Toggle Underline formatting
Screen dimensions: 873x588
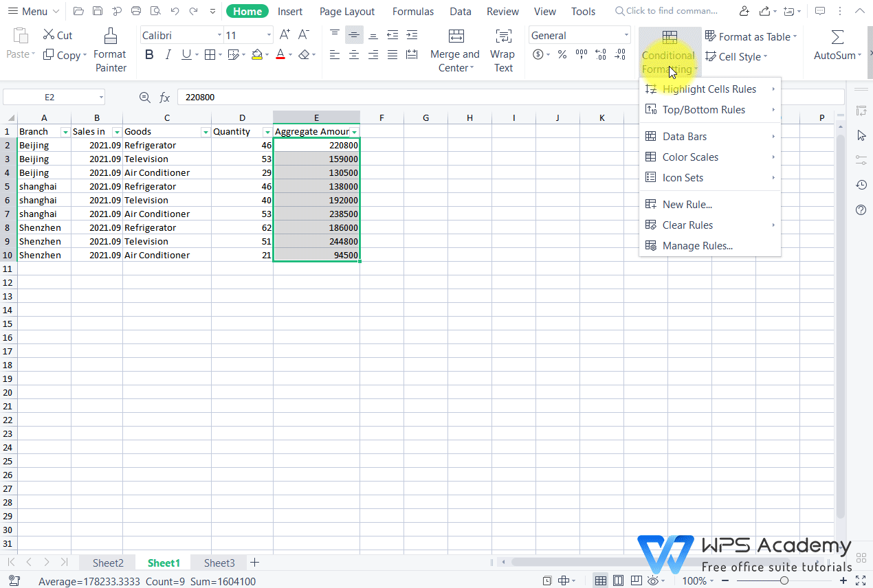[x=186, y=55]
